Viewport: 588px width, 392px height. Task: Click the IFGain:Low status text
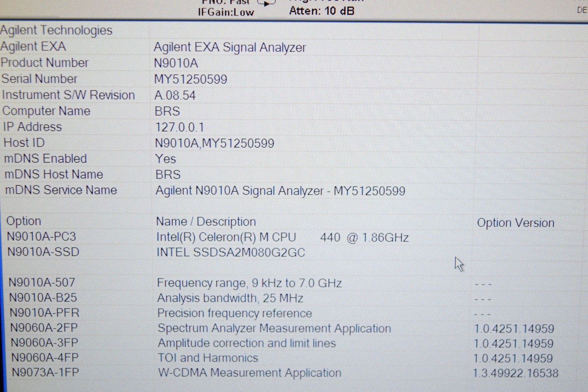tap(226, 12)
